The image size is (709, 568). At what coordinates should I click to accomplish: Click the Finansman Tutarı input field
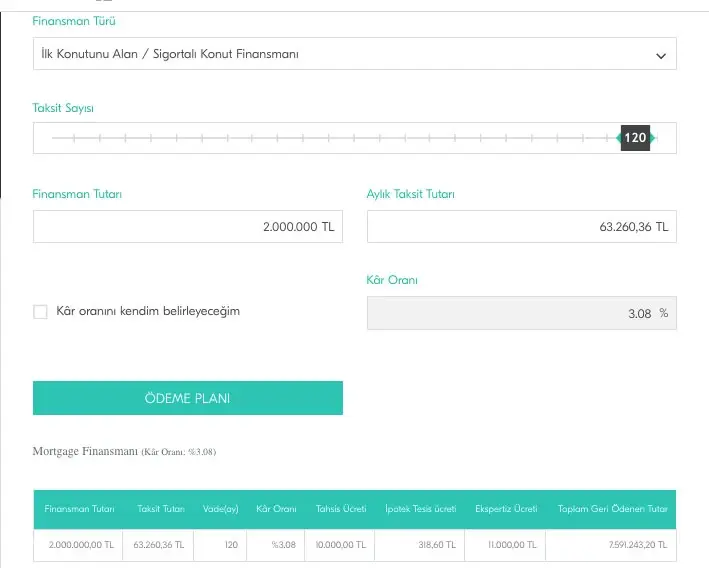(x=187, y=227)
